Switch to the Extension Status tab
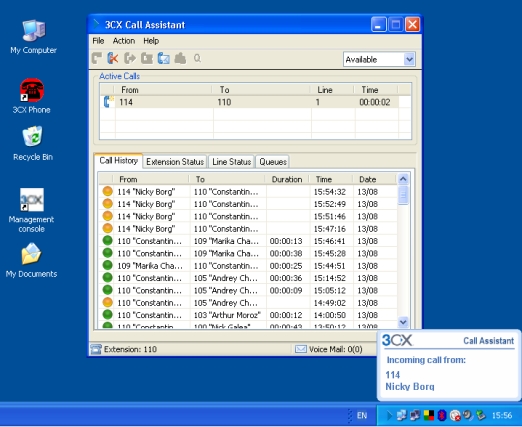Viewport: 522px width, 427px height. (175, 162)
